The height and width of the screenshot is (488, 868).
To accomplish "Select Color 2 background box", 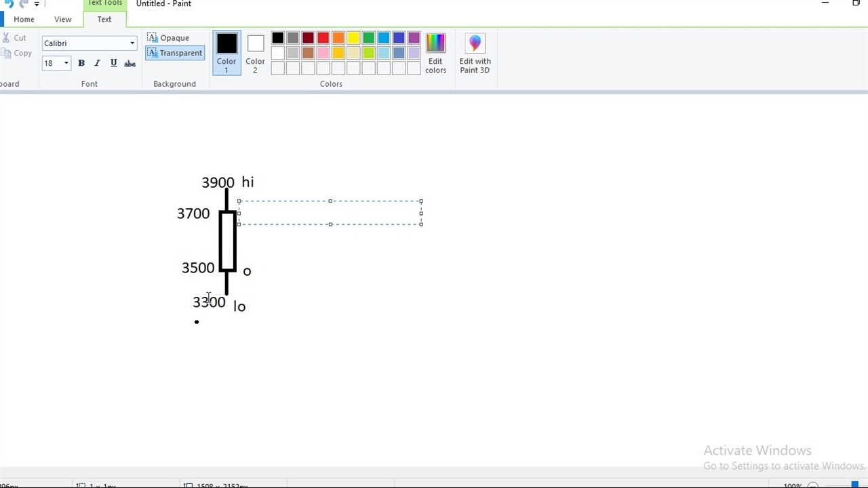I will tap(255, 52).
